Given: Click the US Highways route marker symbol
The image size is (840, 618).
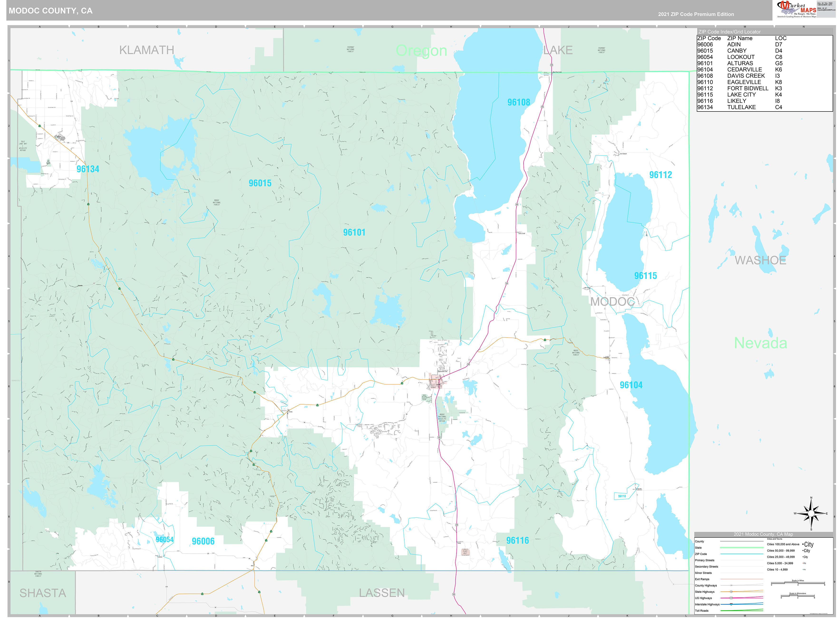Looking at the screenshot, I should point(731,598).
